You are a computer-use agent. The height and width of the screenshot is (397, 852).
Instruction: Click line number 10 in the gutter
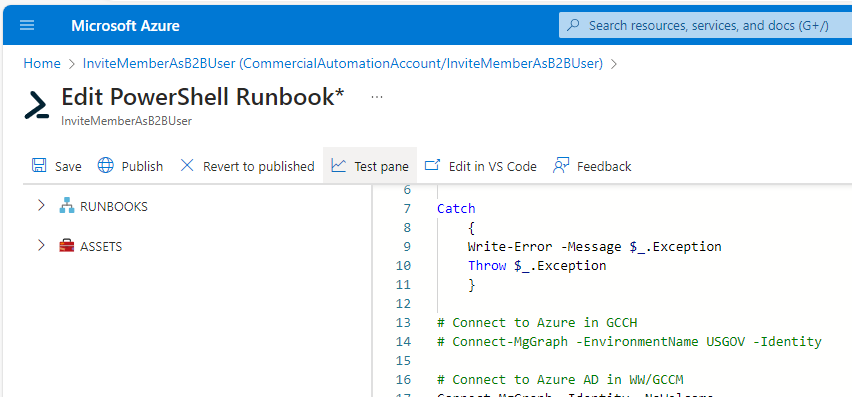(x=404, y=266)
